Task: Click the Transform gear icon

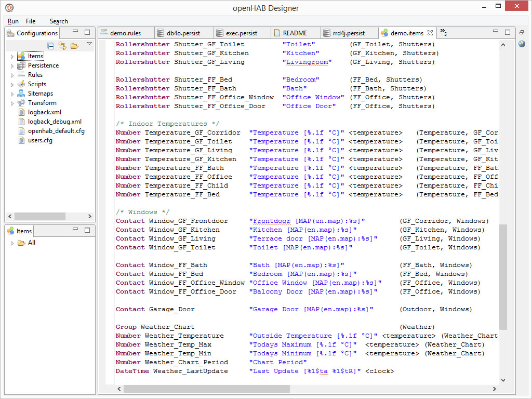Action: click(x=21, y=102)
